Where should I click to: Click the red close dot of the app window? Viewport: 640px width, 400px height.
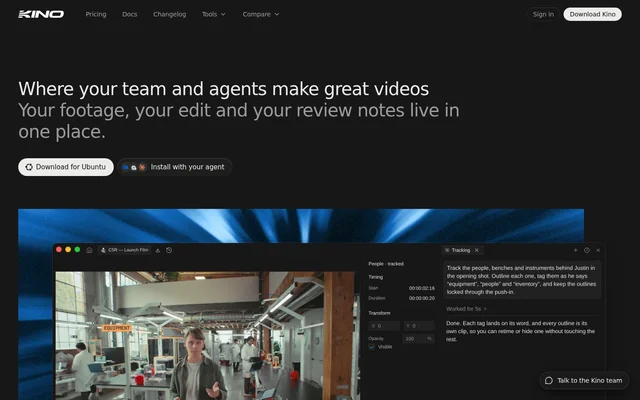pyautogui.click(x=59, y=249)
